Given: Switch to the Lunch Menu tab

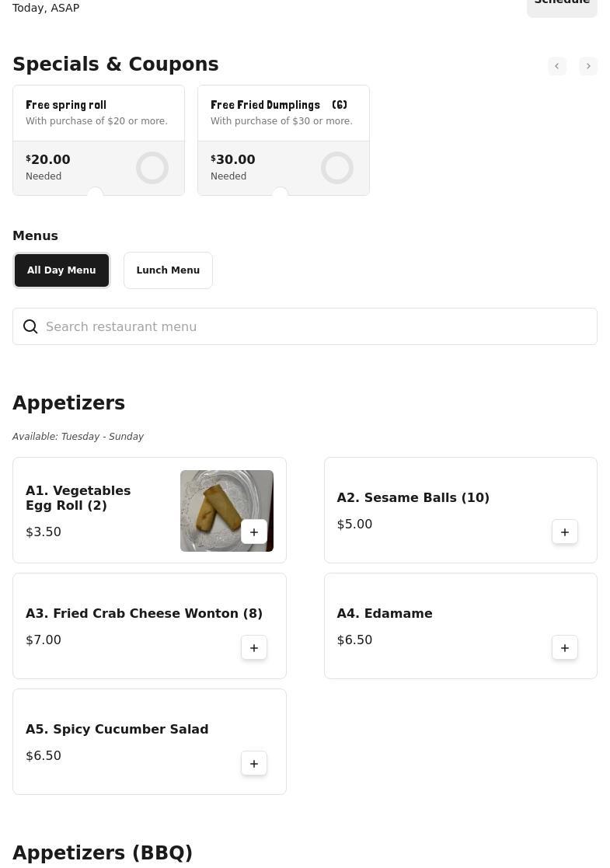Looking at the screenshot, I should [x=168, y=270].
